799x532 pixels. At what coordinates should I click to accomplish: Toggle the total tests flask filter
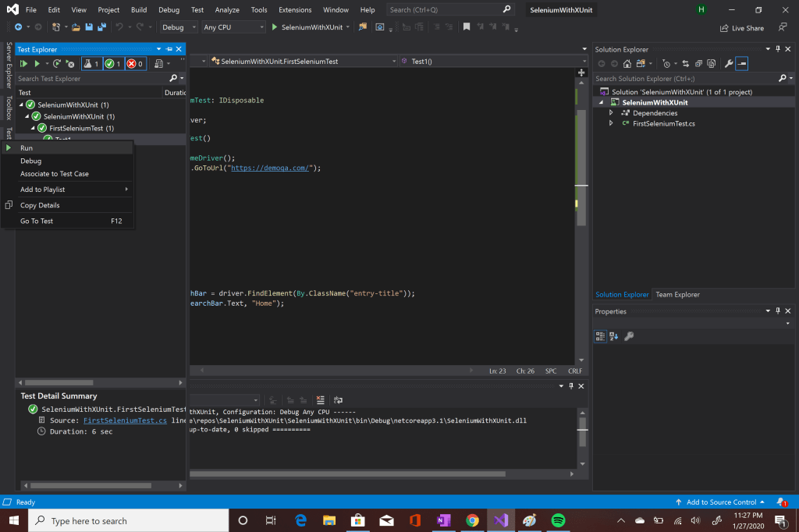click(x=91, y=63)
